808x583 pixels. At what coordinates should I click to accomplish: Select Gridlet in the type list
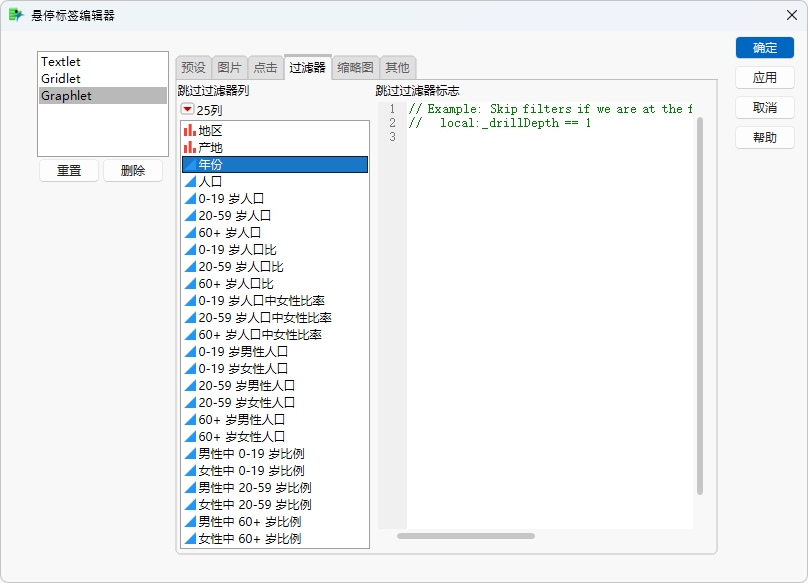click(x=103, y=79)
